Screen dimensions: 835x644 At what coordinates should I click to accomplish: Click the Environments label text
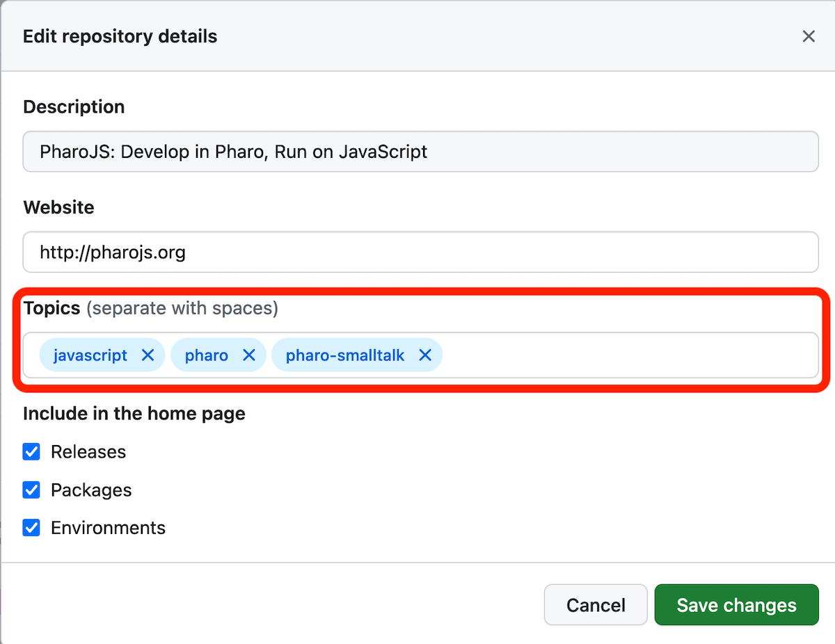click(x=108, y=528)
